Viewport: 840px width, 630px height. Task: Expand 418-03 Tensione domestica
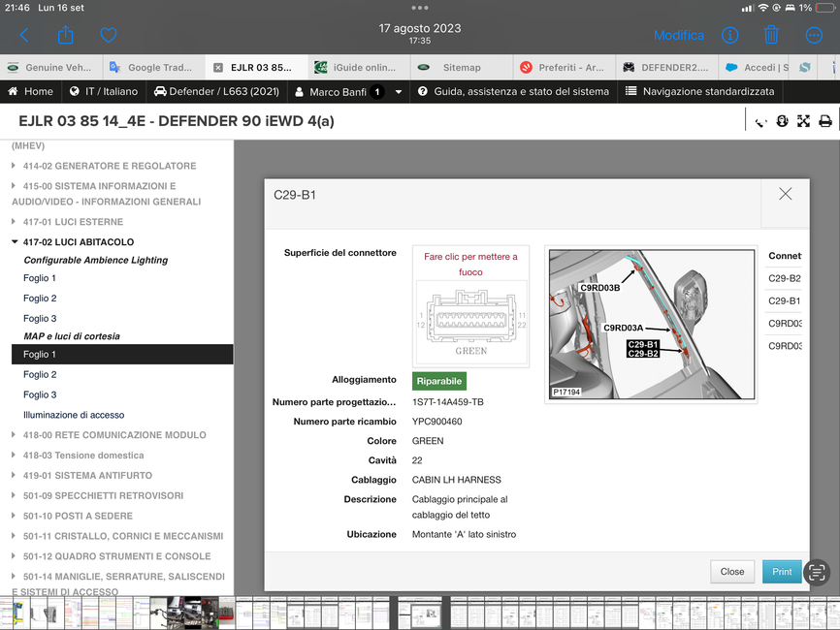(x=14, y=455)
